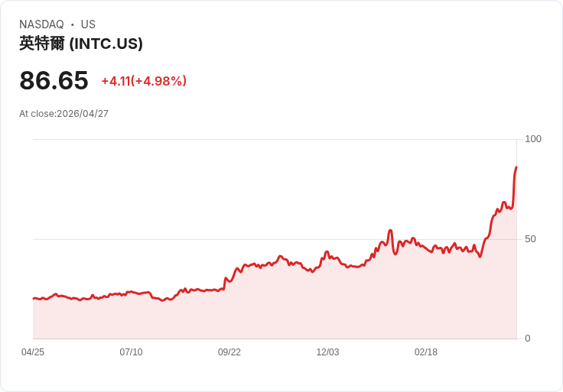
Task: Click the INTC.US stock title
Action: [x=81, y=44]
